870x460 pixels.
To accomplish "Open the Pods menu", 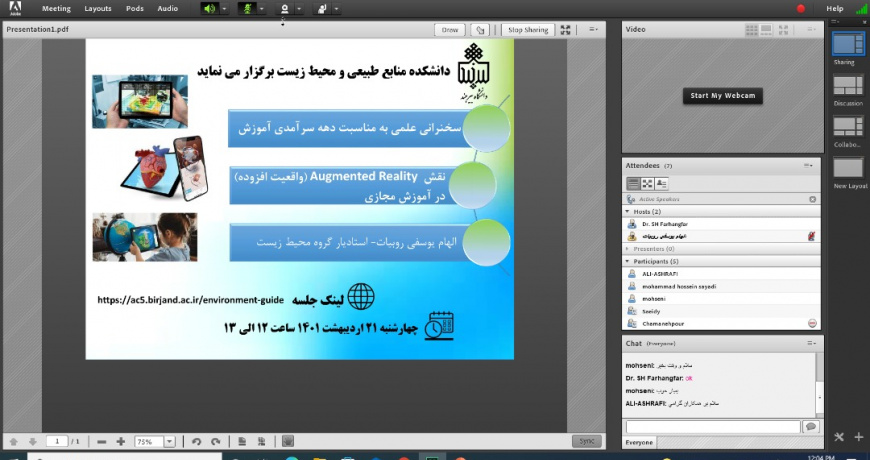I will pyautogui.click(x=134, y=8).
